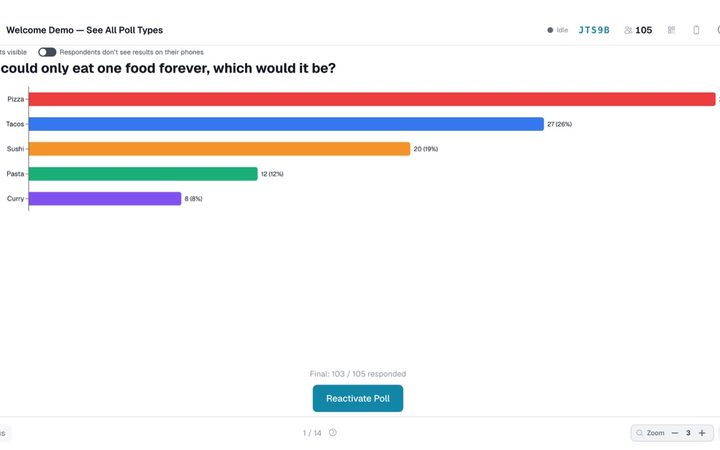The width and height of the screenshot is (720, 450).
Task: Click the 1 / 14 slide counter
Action: 312,433
